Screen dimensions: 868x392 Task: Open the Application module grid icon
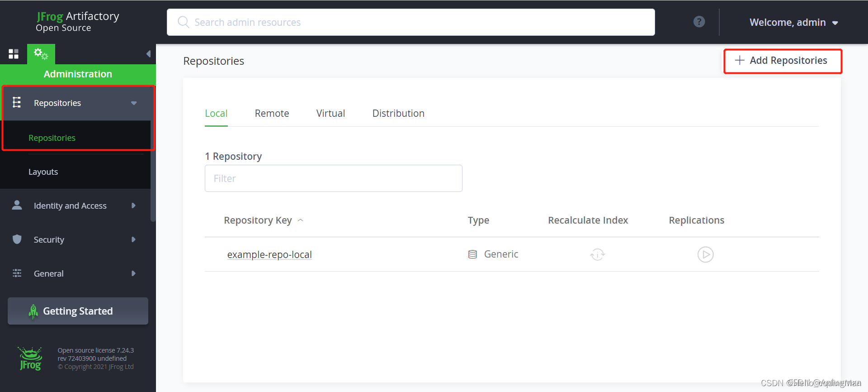pos(14,54)
